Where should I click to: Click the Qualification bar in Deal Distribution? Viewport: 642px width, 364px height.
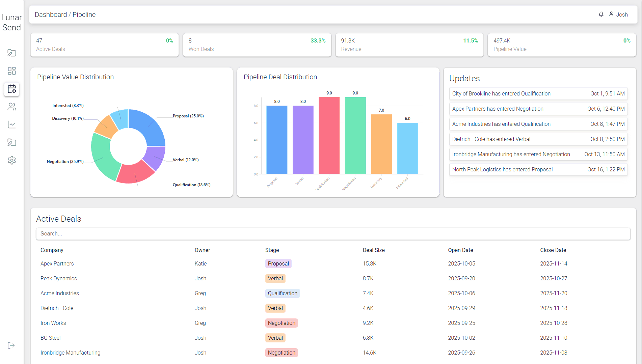tap(328, 135)
